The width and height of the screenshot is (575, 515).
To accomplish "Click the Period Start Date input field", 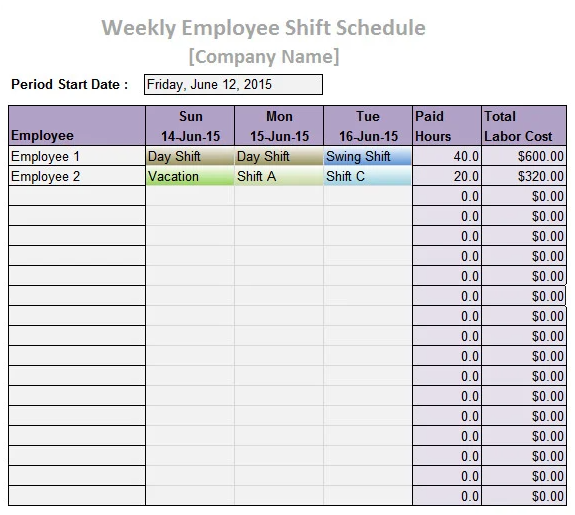I will click(x=233, y=84).
